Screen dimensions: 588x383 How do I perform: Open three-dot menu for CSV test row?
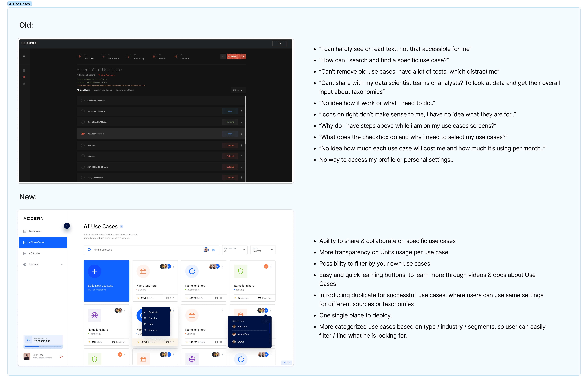(x=241, y=156)
